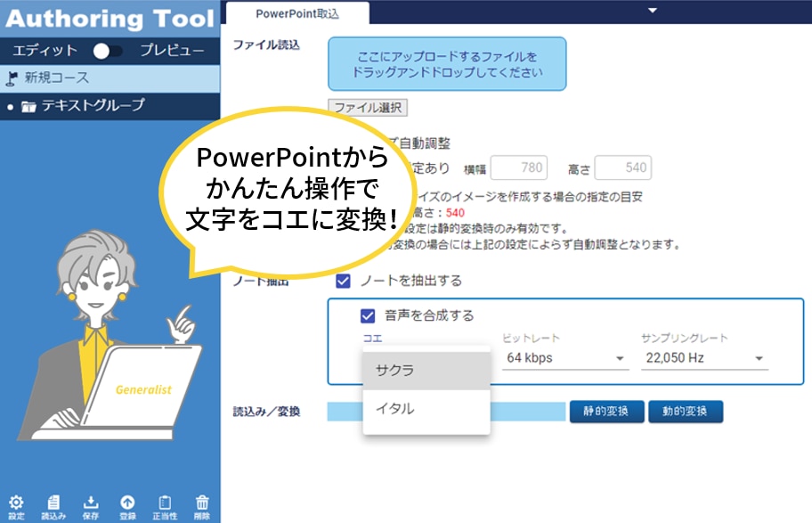
Task: Open the ビットレート 64 kbps dropdown
Action: [x=565, y=358]
